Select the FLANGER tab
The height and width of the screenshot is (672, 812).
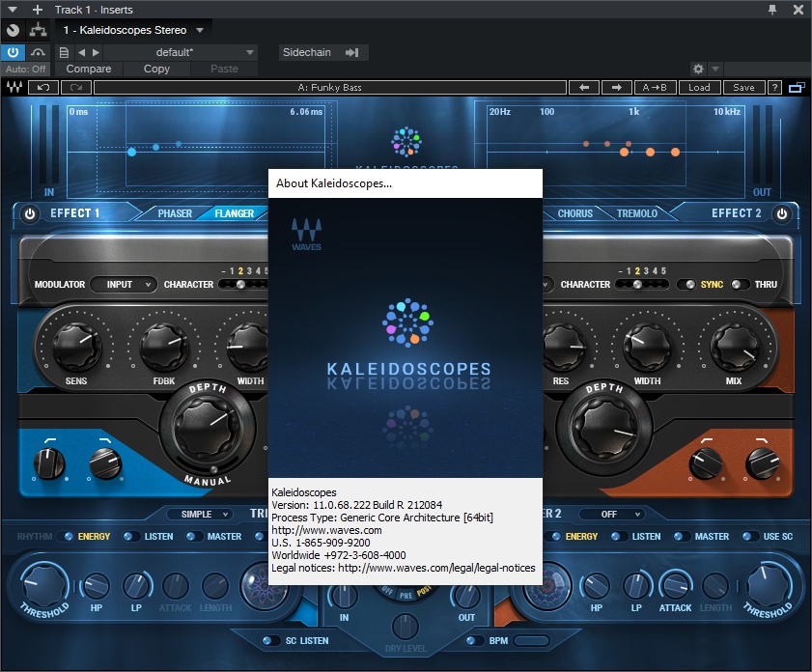tap(234, 213)
